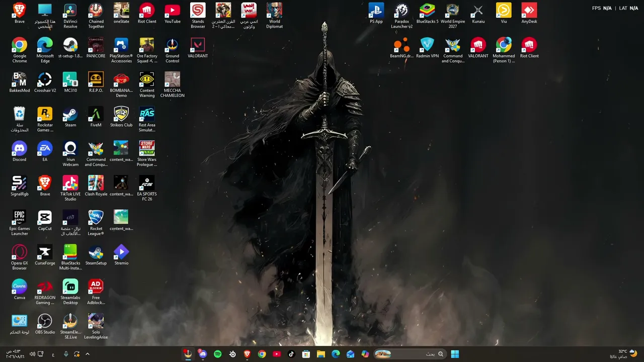Viewport: 644px width, 362px height.
Task: Launch Chained Together from the desktop
Action: point(96,16)
